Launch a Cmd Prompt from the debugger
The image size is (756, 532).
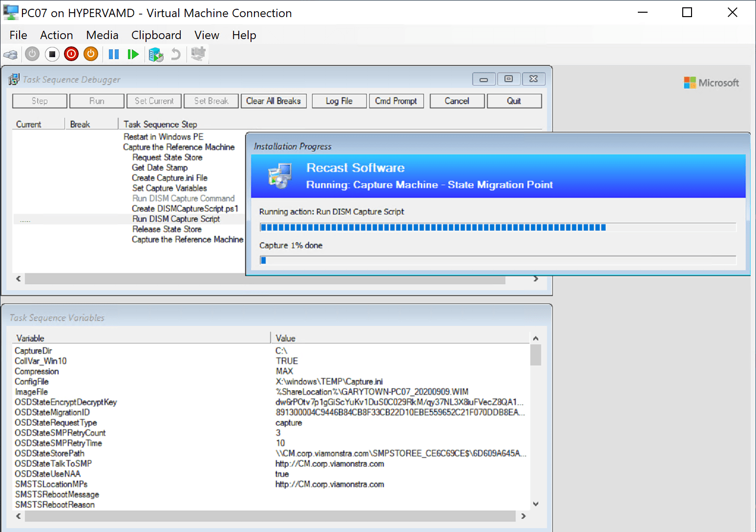click(x=397, y=101)
